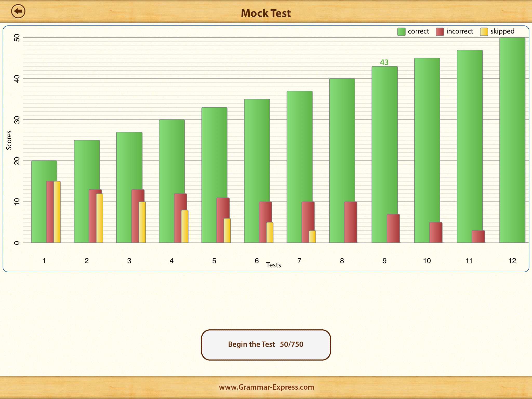
Task: Click the yellow skipped legend swatch
Action: [x=484, y=32]
